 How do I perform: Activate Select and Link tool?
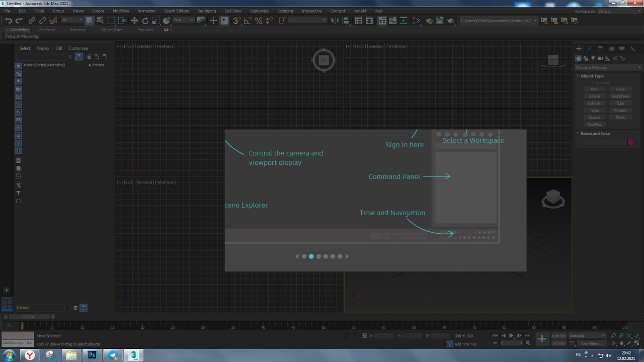32,21
